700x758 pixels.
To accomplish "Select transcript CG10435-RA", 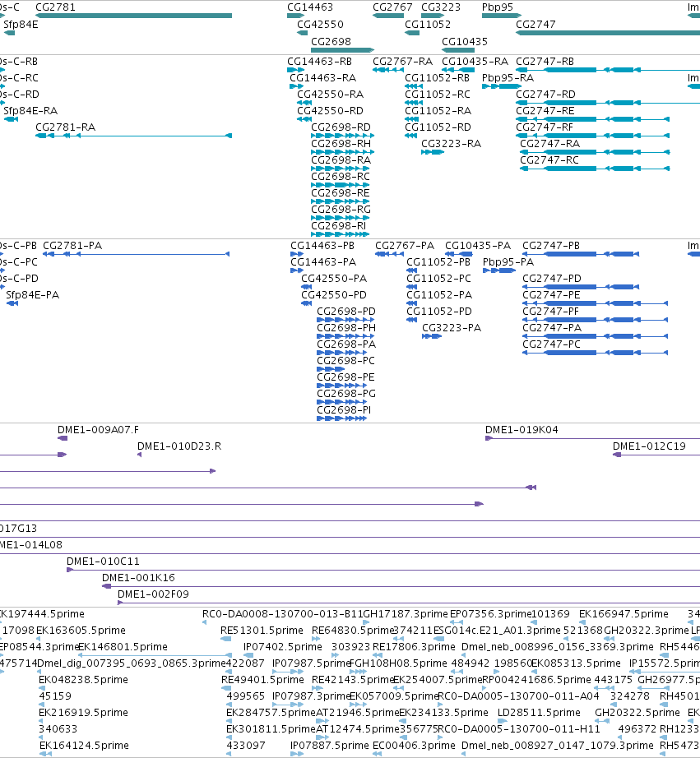I will [475, 62].
